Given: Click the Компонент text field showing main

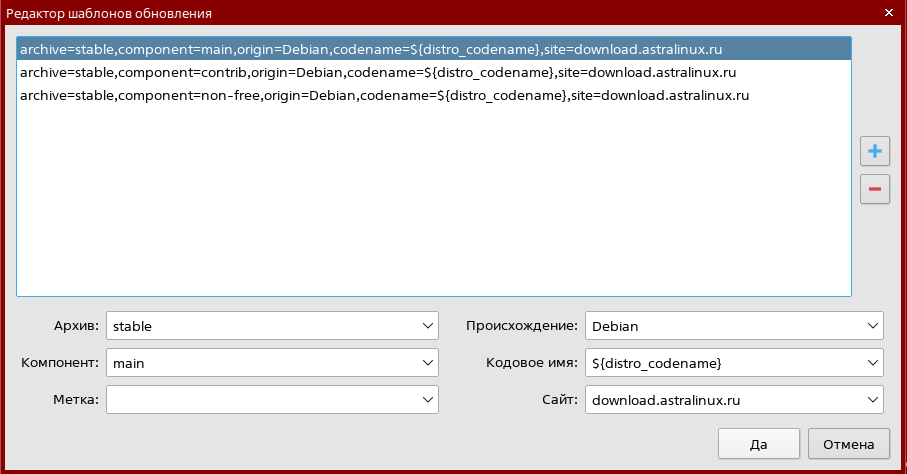Looking at the screenshot, I should (260, 363).
